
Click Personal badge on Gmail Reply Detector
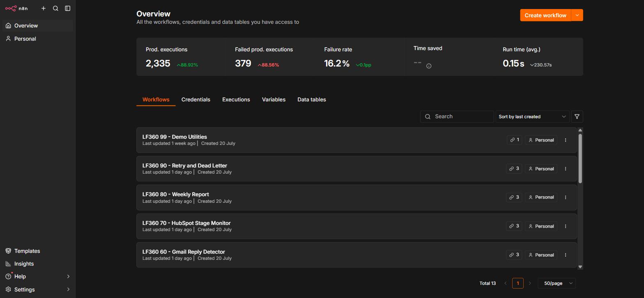(x=541, y=255)
